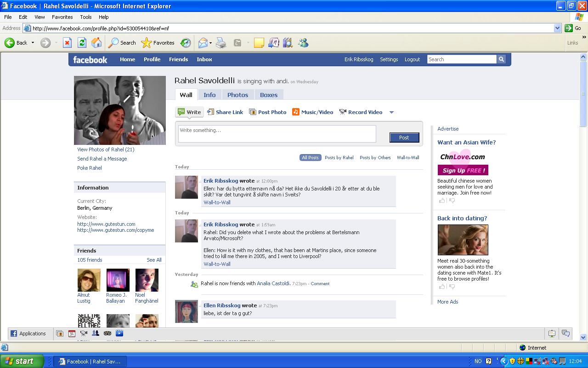
Task: Click the Logout link
Action: tap(412, 59)
